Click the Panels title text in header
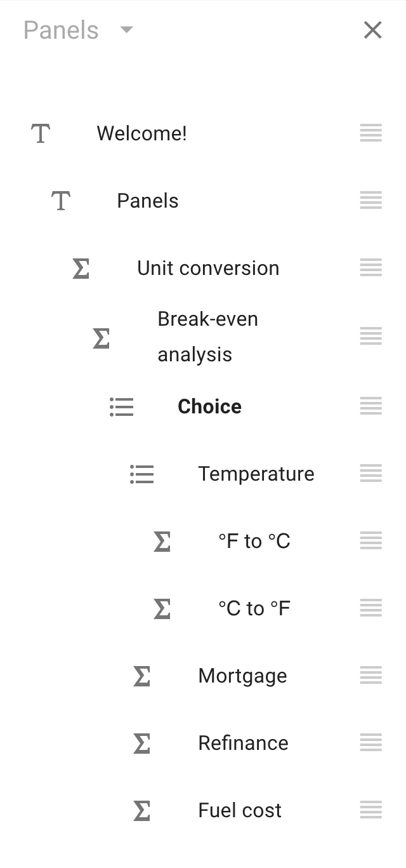 [x=61, y=30]
